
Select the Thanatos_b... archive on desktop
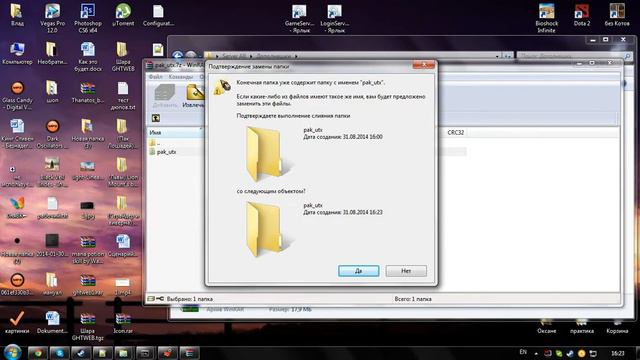88,92
